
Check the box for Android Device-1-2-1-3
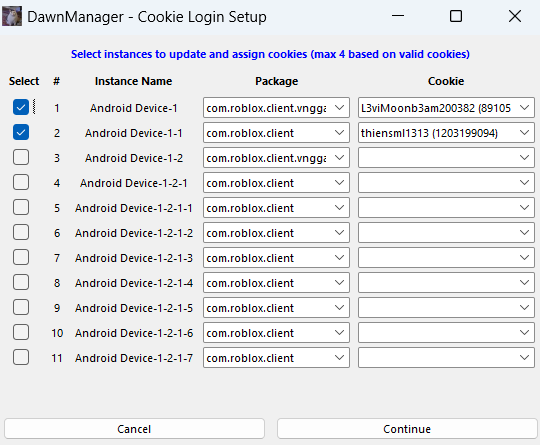(x=21, y=257)
